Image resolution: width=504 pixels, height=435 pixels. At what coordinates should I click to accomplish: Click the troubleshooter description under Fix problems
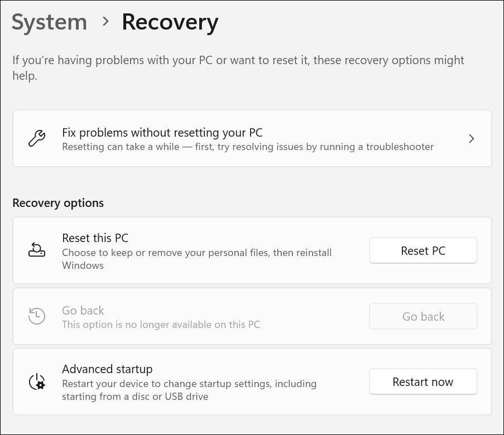tap(248, 147)
